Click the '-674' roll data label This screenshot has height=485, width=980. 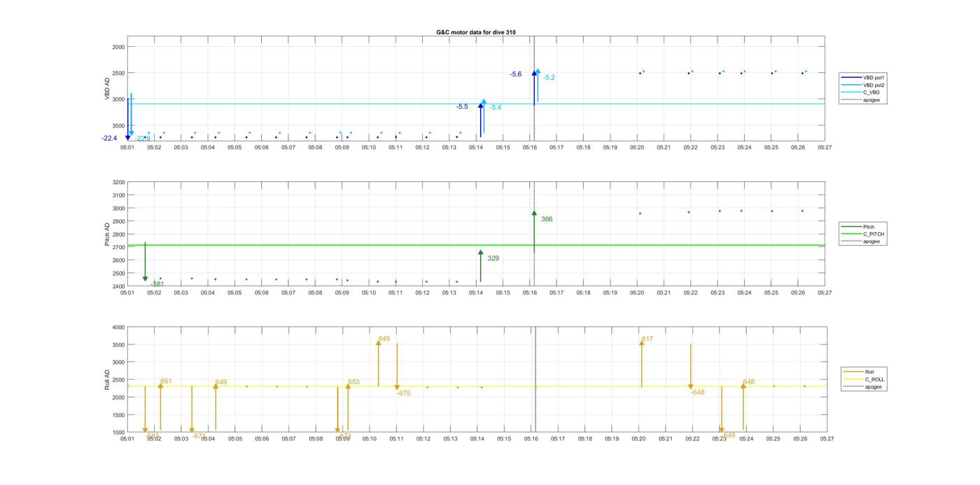[344, 435]
